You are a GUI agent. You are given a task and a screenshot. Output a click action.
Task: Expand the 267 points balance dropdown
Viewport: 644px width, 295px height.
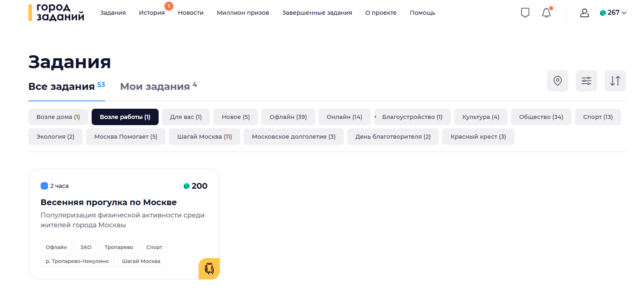613,13
